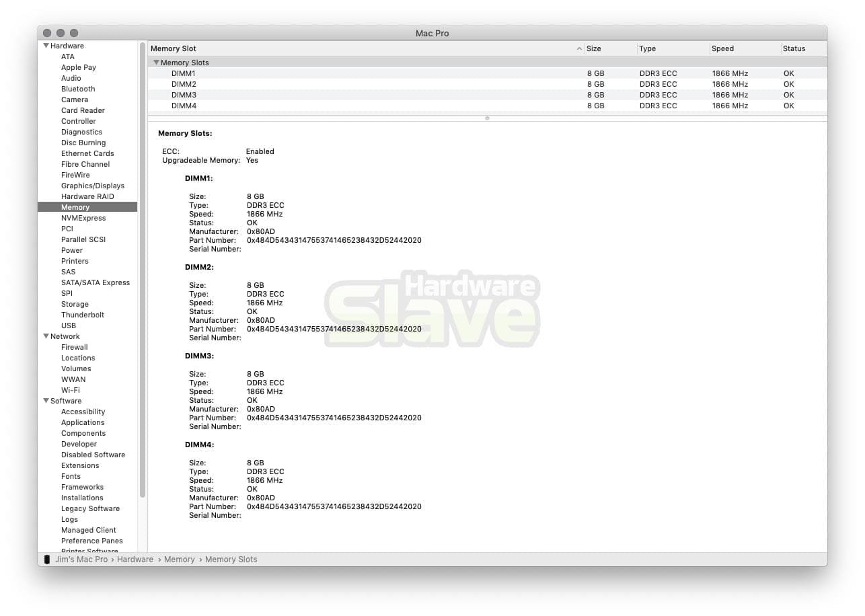Open Fonts under Software
Image resolution: width=865 pixels, height=616 pixels.
click(71, 476)
